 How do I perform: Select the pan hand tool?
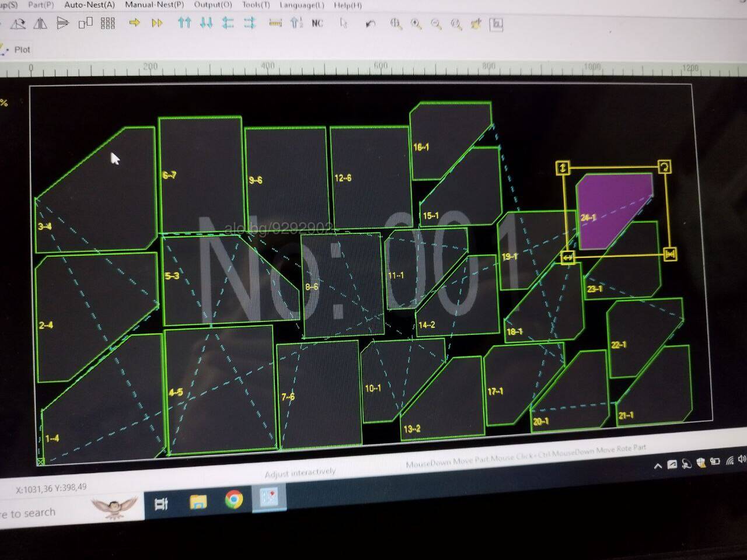(x=476, y=24)
